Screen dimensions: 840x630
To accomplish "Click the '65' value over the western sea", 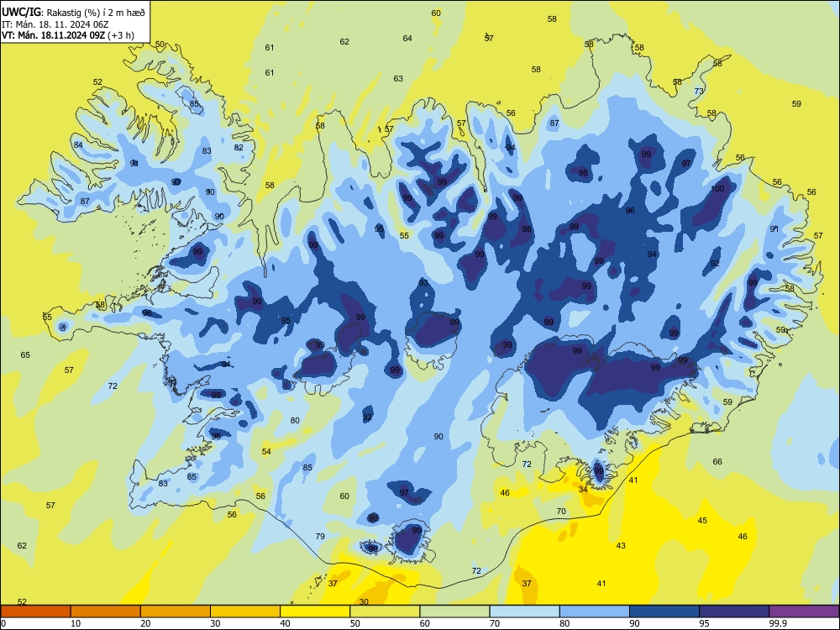I will click(25, 354).
